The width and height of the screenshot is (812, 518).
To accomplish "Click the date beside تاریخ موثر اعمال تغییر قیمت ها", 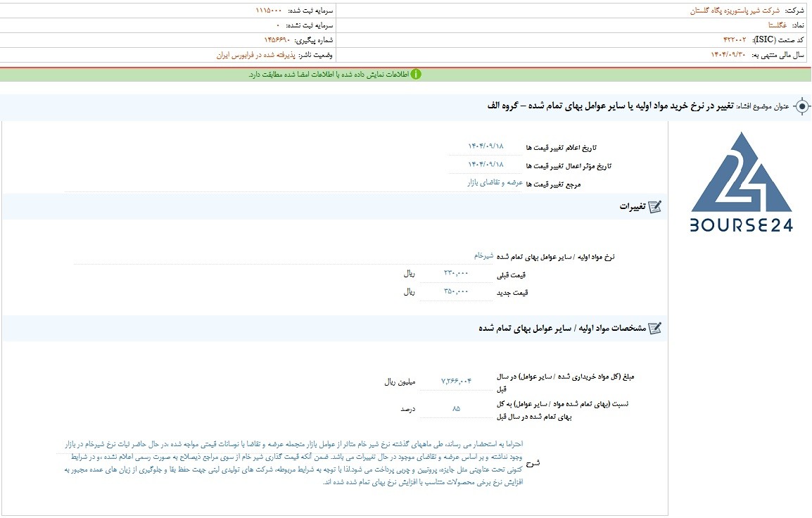I will click(x=486, y=164).
